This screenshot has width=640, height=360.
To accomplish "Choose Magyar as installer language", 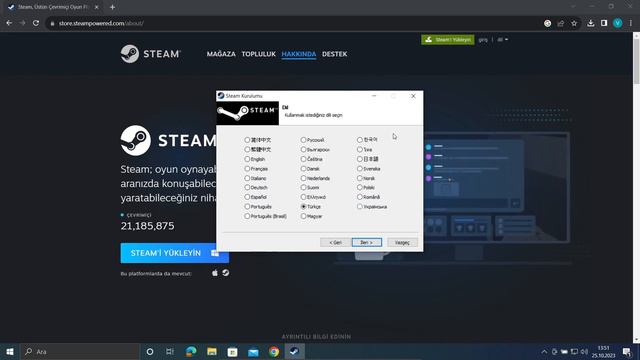I will (303, 216).
